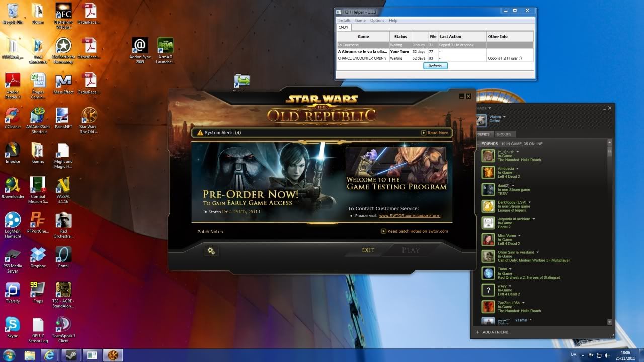Open dropdown arrow next to ZanZan 1984

click(x=524, y=303)
